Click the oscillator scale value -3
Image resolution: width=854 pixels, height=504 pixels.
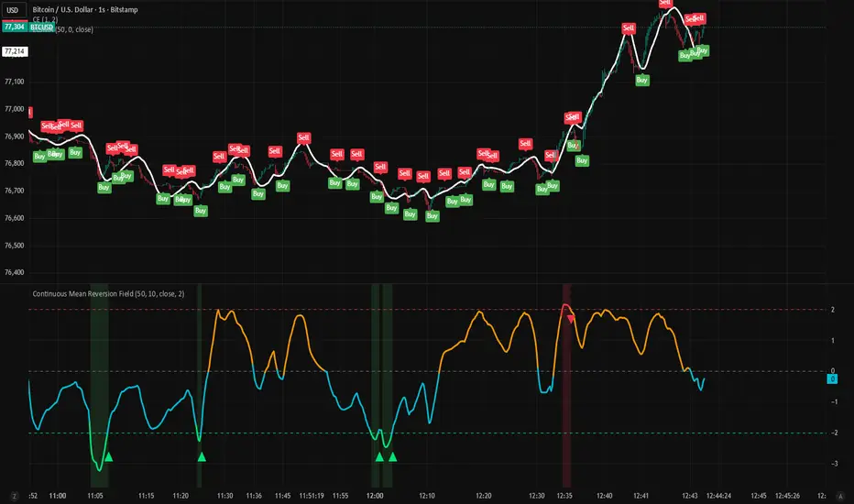click(834, 464)
